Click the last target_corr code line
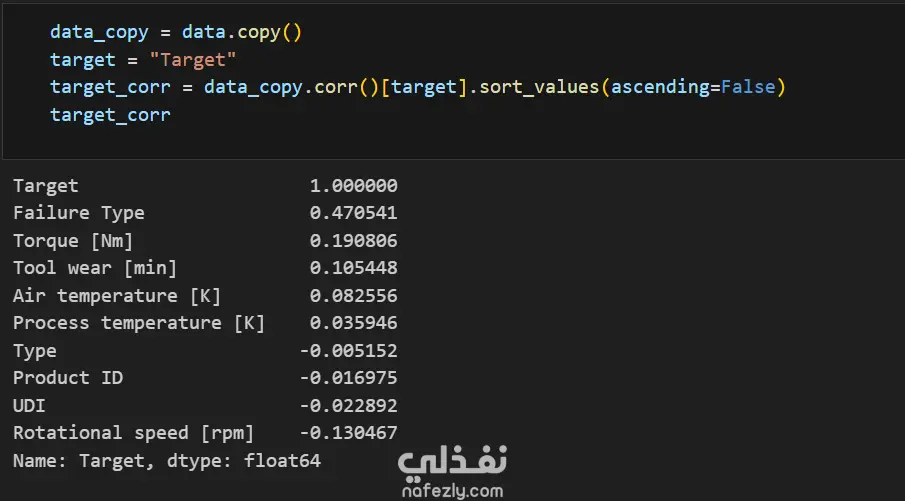 (x=110, y=115)
